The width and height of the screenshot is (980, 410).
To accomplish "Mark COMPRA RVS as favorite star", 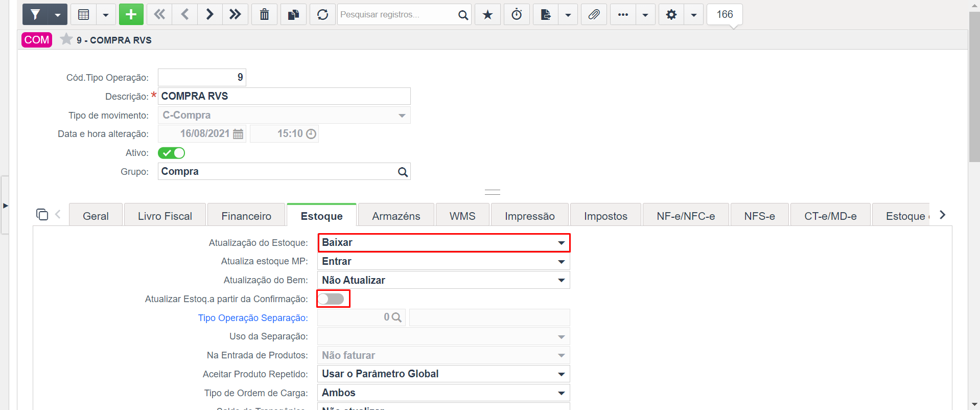I will [x=66, y=39].
